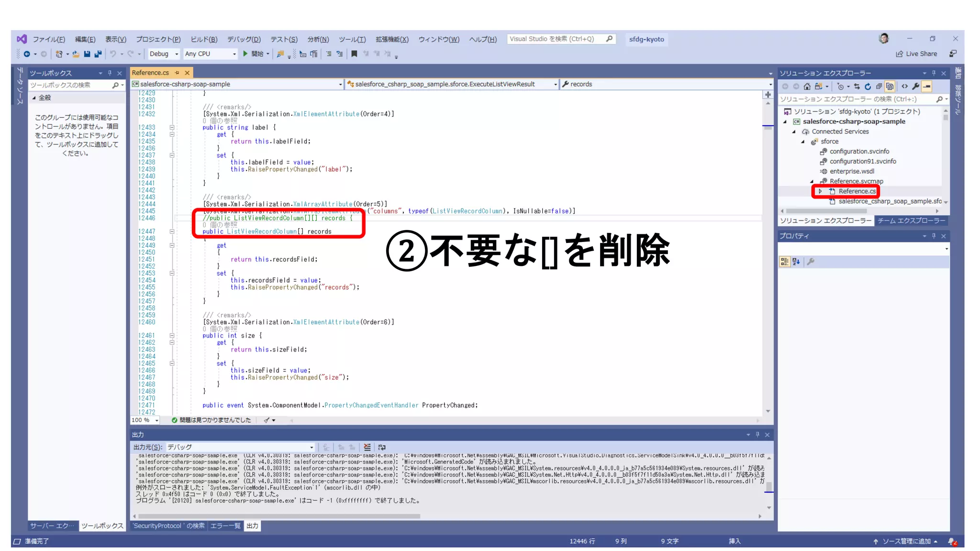This screenshot has width=980, height=551.
Task: Open the デバッグ(D) menu
Action: pos(244,39)
